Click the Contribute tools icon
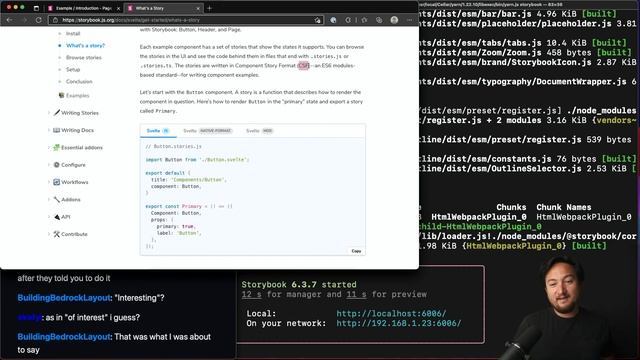 click(x=57, y=234)
